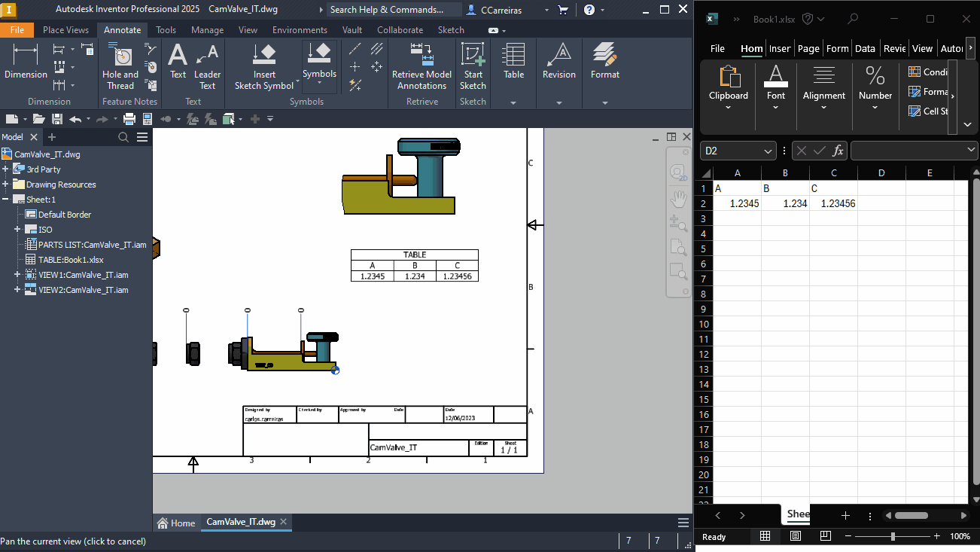The image size is (980, 552).
Task: Switch Excel to Normal view in status bar
Action: point(765,536)
